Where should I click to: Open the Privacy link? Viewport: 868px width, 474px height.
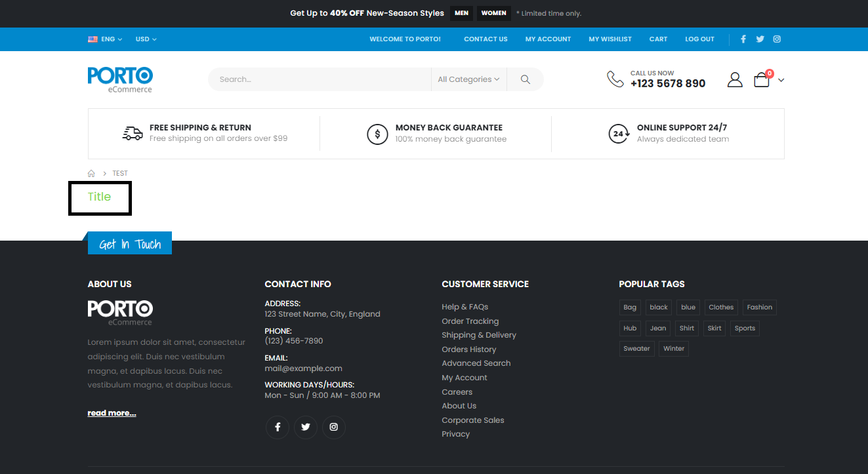(455, 434)
